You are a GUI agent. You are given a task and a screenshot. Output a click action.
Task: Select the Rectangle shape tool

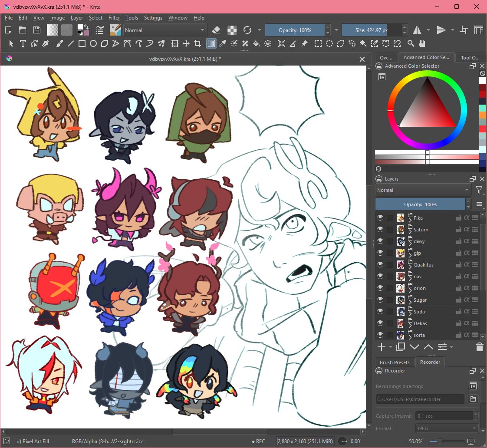82,43
